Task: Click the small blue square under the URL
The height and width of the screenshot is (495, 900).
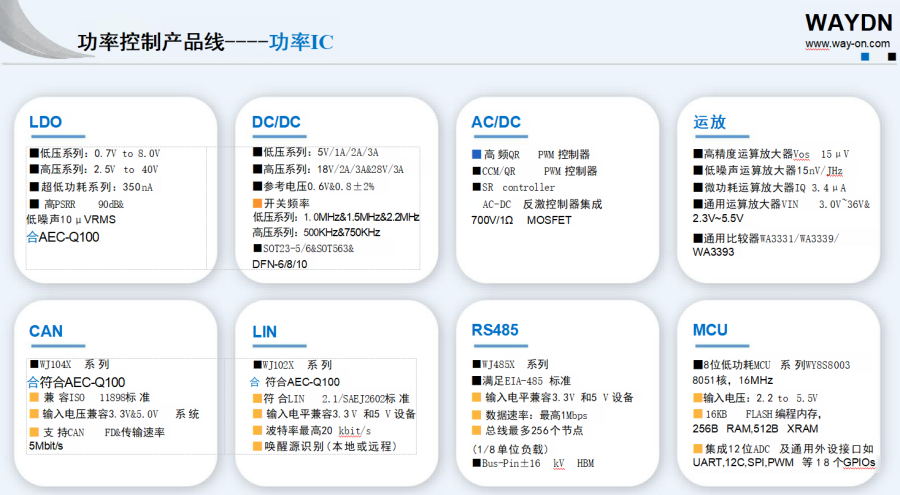Action: click(x=865, y=58)
